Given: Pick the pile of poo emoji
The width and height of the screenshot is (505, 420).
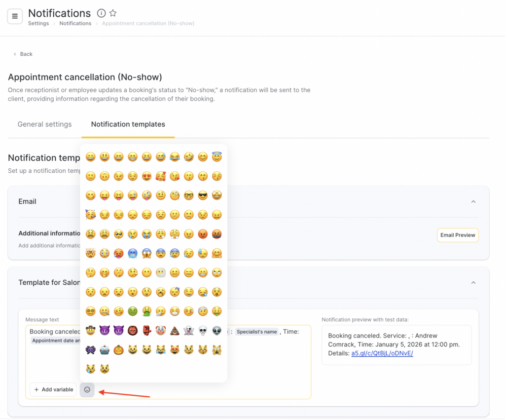Looking at the screenshot, I should coord(175,331).
